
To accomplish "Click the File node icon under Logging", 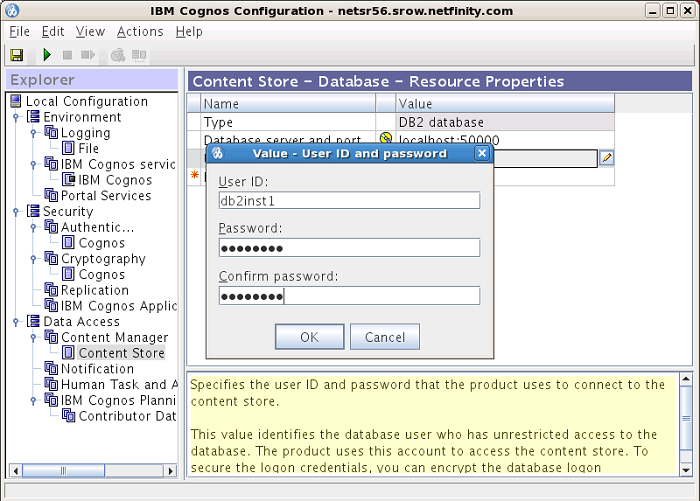I will click(68, 148).
